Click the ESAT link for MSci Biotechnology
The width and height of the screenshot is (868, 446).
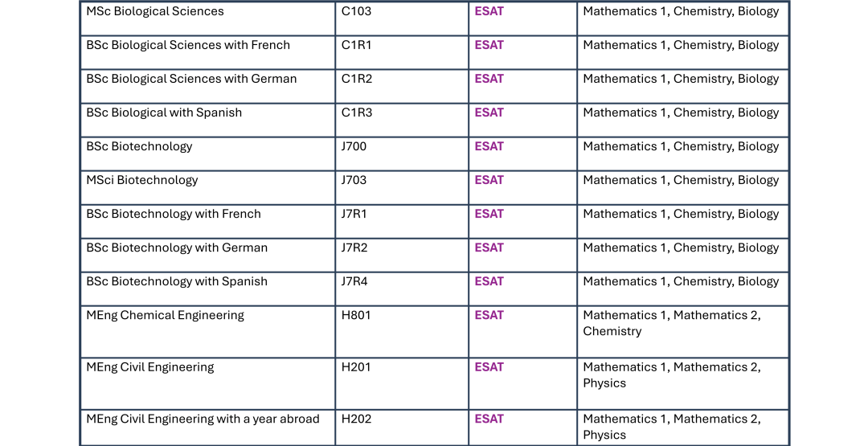click(489, 181)
